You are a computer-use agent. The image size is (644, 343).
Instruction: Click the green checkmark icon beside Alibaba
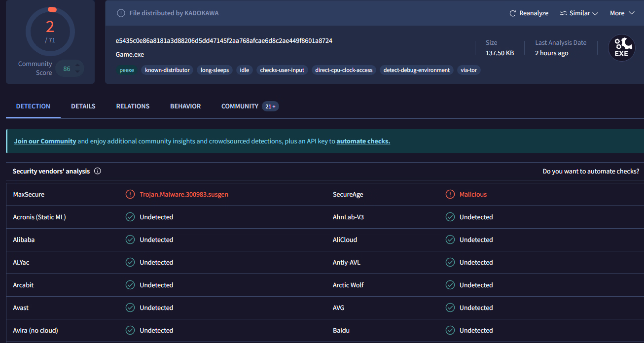click(x=130, y=240)
